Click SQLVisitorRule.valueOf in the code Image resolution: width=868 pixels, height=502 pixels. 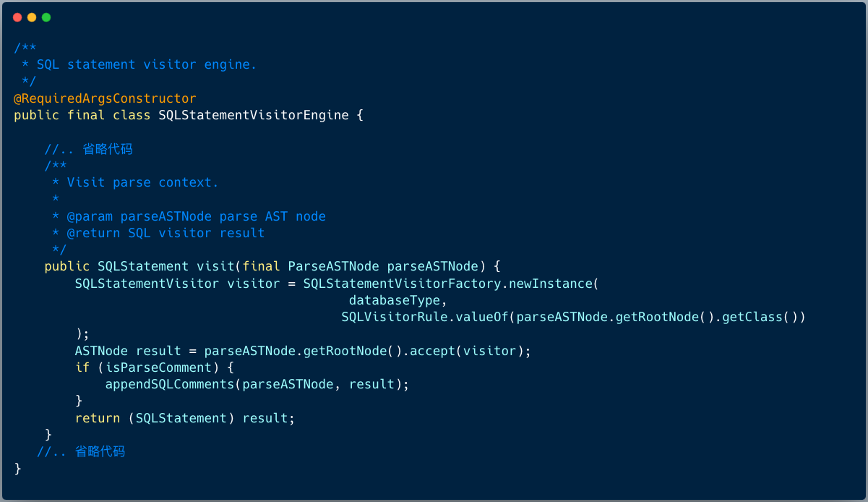[x=424, y=317]
